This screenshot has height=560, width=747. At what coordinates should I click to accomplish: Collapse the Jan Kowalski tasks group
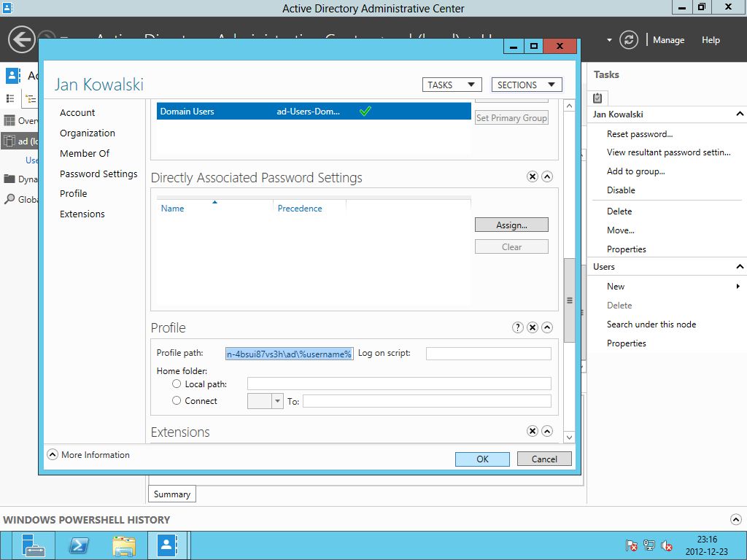point(740,114)
